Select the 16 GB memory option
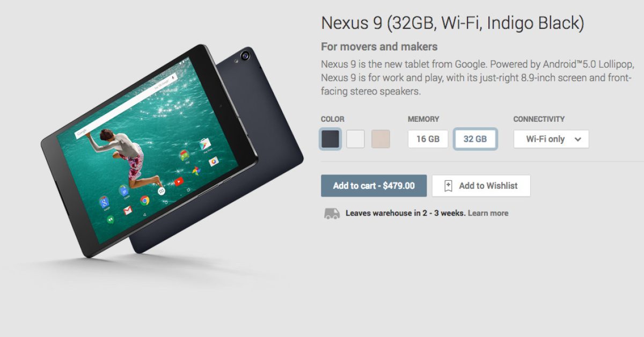The width and height of the screenshot is (644, 337). [428, 139]
